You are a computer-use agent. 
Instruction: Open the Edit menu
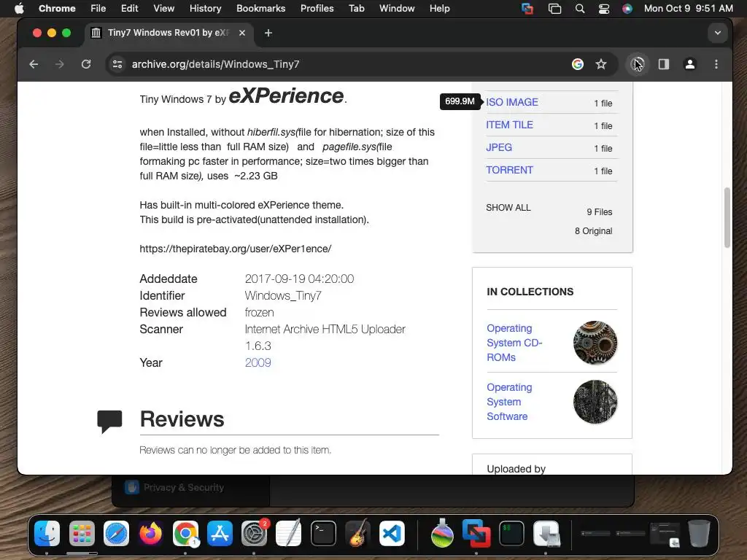point(129,9)
